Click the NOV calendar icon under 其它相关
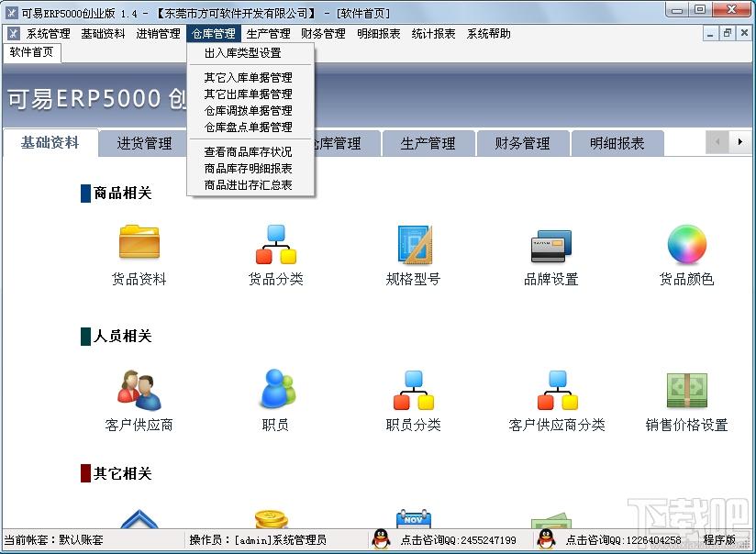Image resolution: width=756 pixels, height=554 pixels. [x=414, y=519]
